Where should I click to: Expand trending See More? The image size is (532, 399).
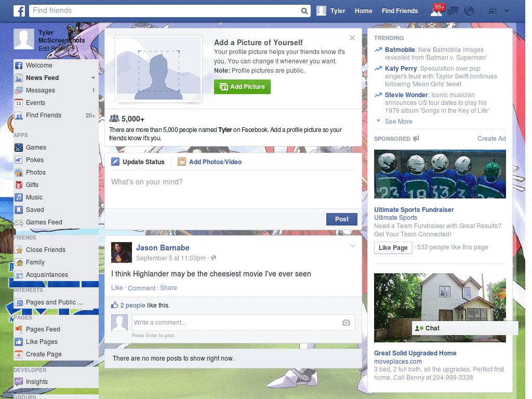398,122
